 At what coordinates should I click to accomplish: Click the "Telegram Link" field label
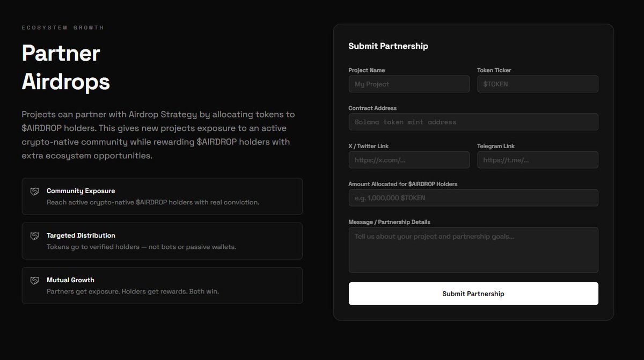click(496, 146)
